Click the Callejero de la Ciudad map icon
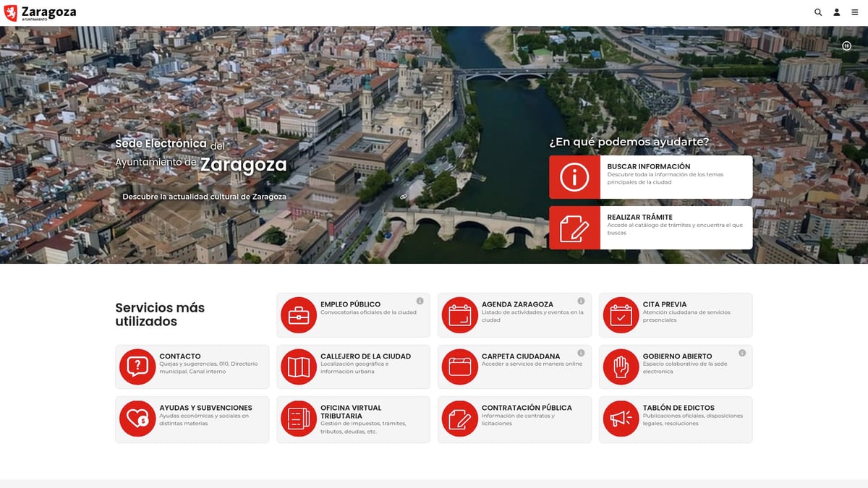The width and height of the screenshot is (868, 488). pos(299,367)
